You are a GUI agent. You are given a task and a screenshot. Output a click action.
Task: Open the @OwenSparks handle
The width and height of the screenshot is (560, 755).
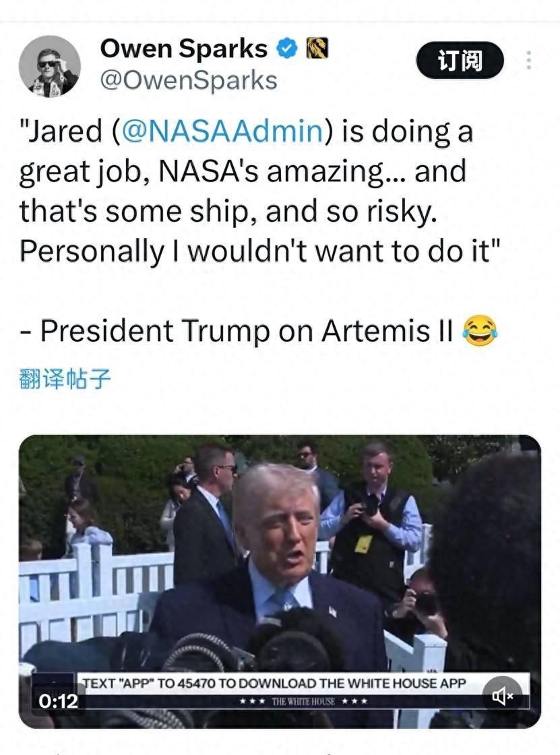click(188, 80)
